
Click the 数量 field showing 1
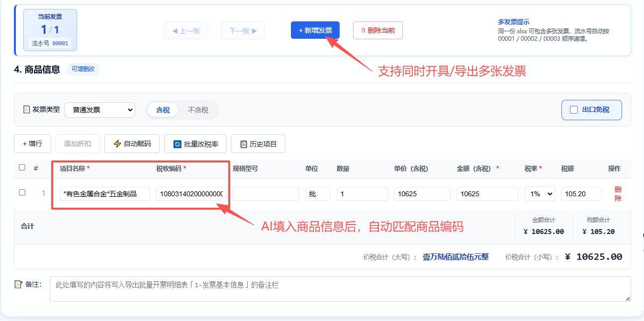(x=362, y=194)
